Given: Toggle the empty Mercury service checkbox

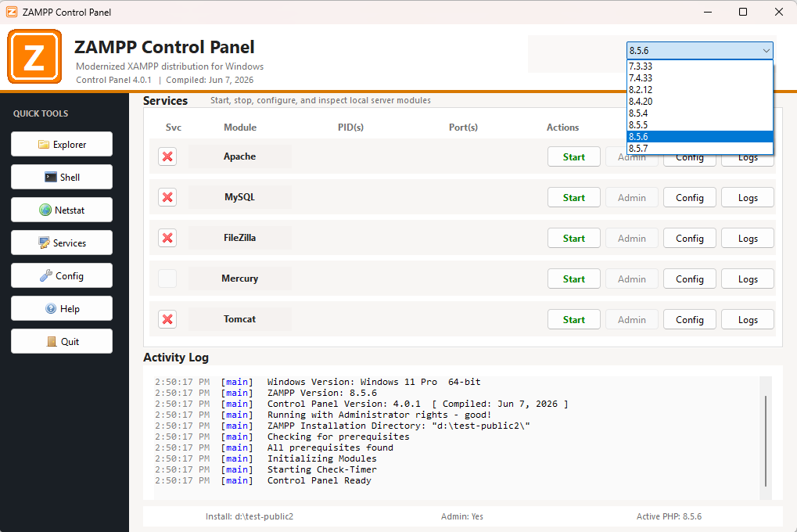Looking at the screenshot, I should [167, 279].
